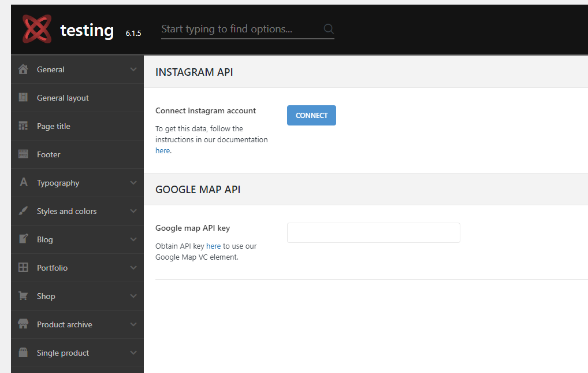
Task: Expand the Typography section chevron
Action: click(133, 183)
